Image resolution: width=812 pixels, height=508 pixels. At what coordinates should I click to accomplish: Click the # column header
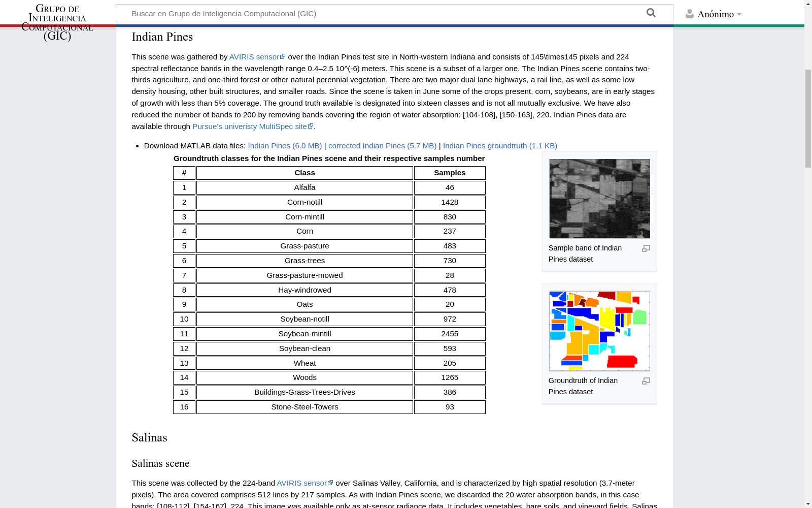point(184,173)
